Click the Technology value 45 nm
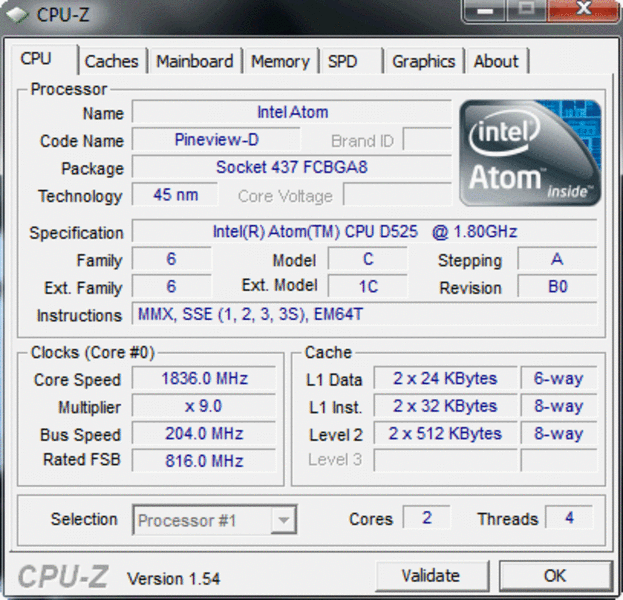The height and width of the screenshot is (600, 623). pyautogui.click(x=175, y=195)
